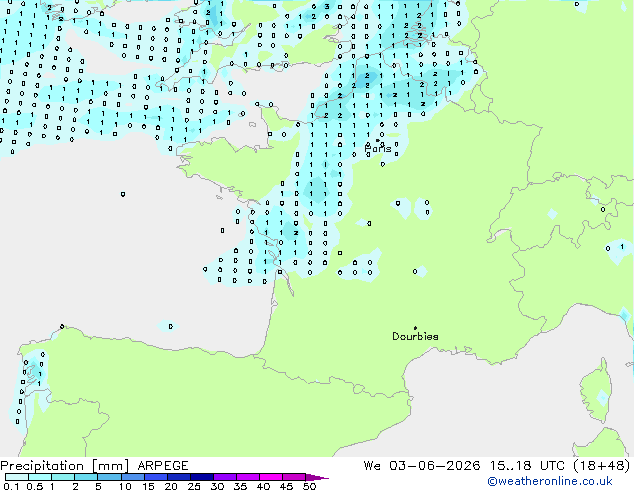Pick the 25–30 mm navy swatch

(201, 477)
